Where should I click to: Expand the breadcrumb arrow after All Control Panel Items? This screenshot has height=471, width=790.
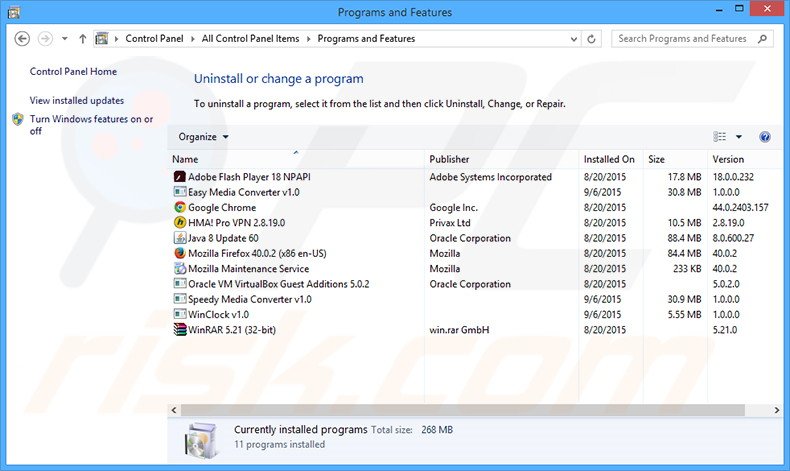pos(308,39)
